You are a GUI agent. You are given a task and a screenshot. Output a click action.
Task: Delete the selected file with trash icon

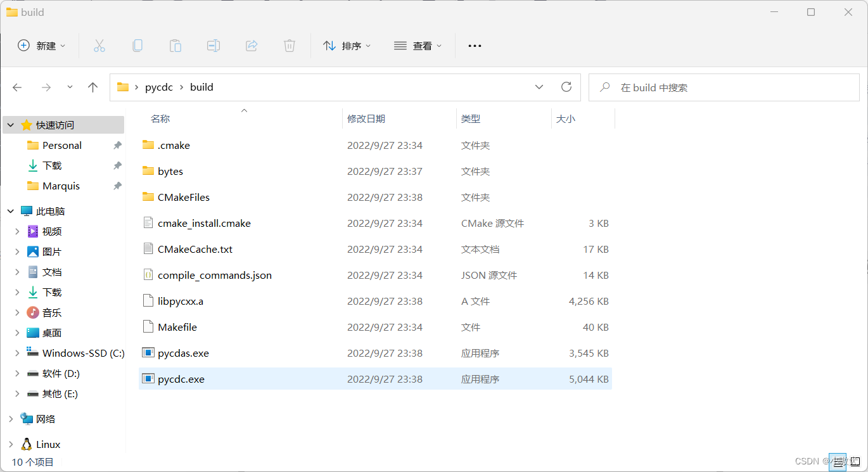click(289, 45)
